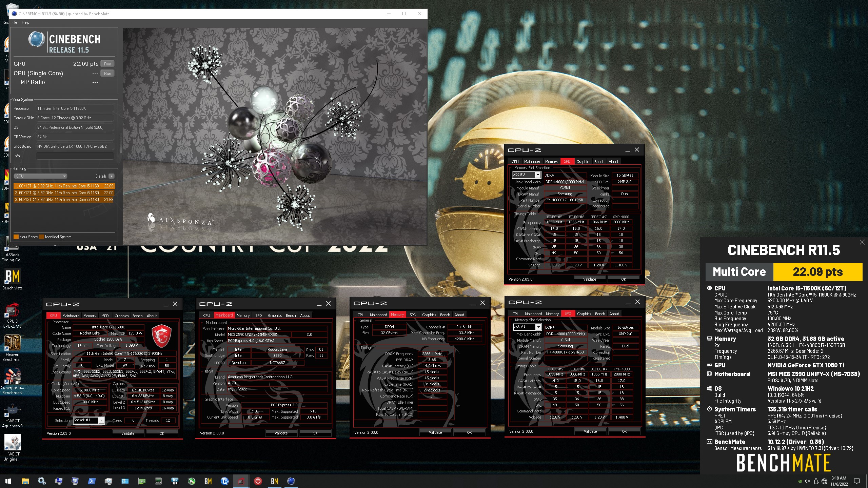Launch PowerShell from the taskbar
This screenshot has width=868, height=488.
92,481
